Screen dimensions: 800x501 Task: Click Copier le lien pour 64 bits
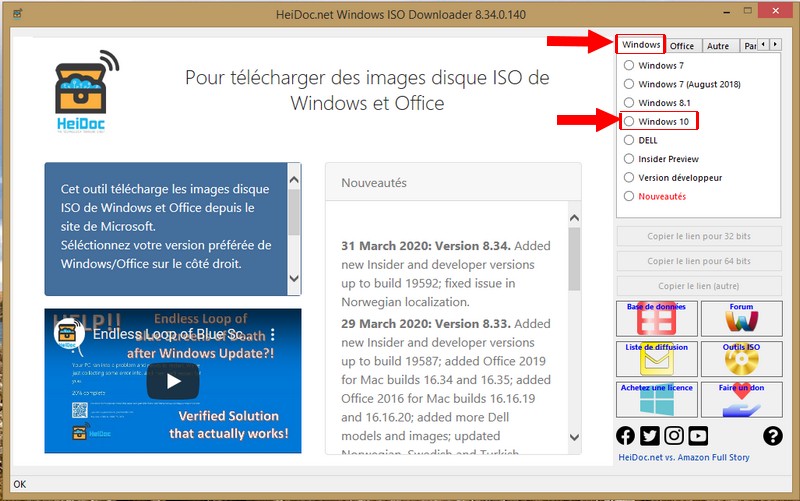(699, 261)
